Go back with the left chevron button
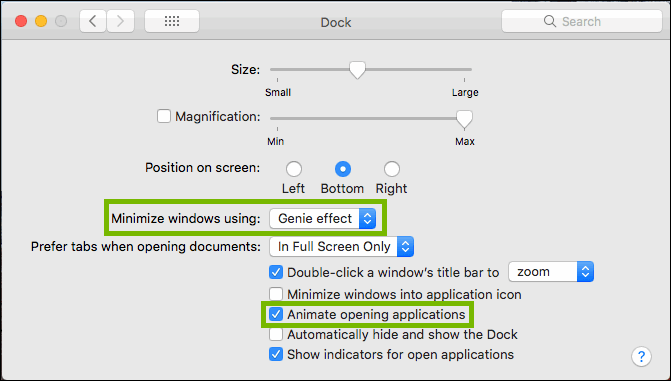Viewport: 671px width, 381px height. pos(93,21)
